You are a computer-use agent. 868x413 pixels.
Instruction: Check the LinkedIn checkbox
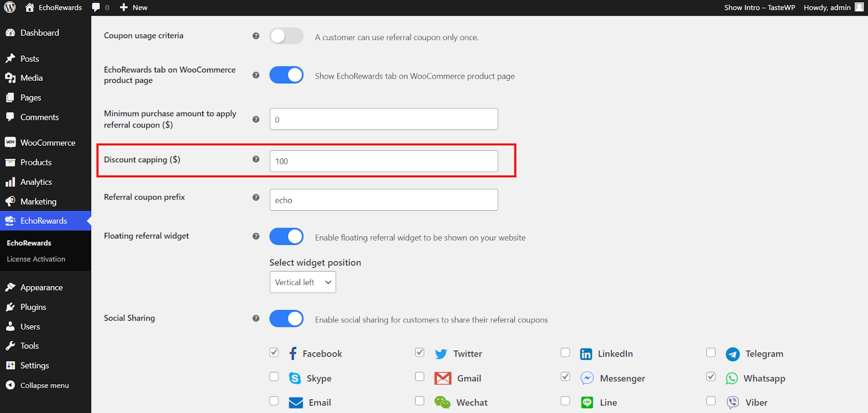click(x=565, y=353)
